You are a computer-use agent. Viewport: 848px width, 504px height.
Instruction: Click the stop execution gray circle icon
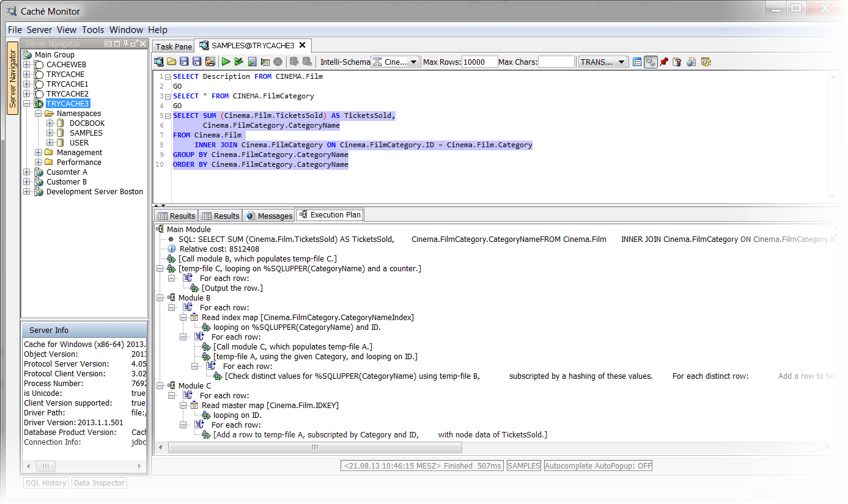(x=278, y=62)
